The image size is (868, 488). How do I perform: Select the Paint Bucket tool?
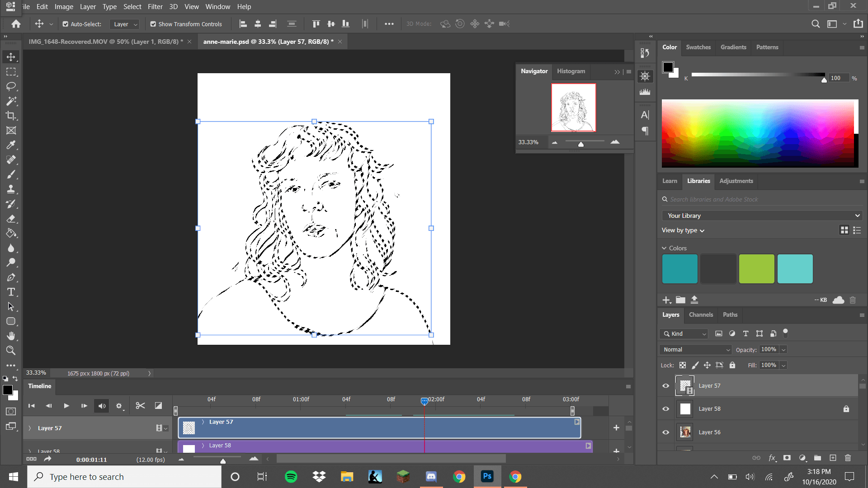(x=11, y=233)
